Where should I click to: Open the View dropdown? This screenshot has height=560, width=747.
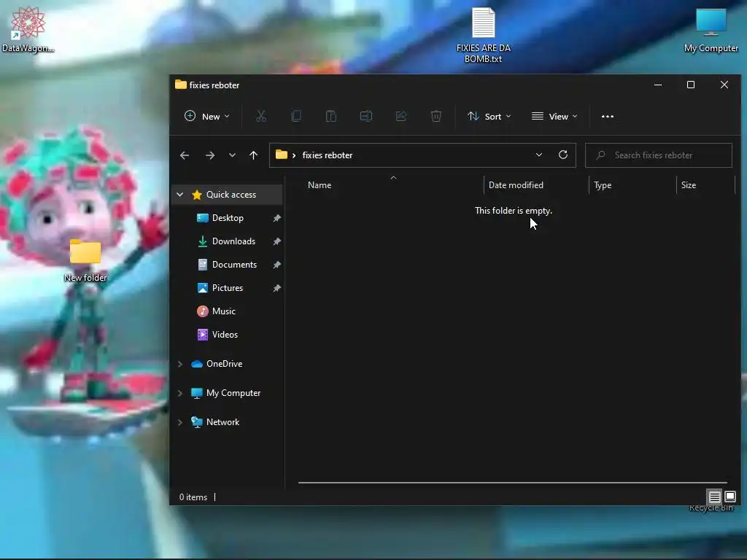(x=554, y=116)
